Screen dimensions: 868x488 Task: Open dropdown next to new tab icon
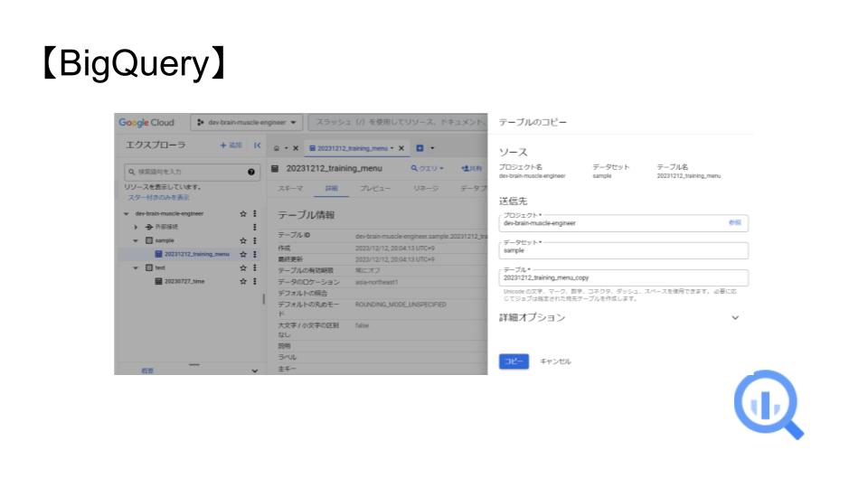click(x=432, y=148)
